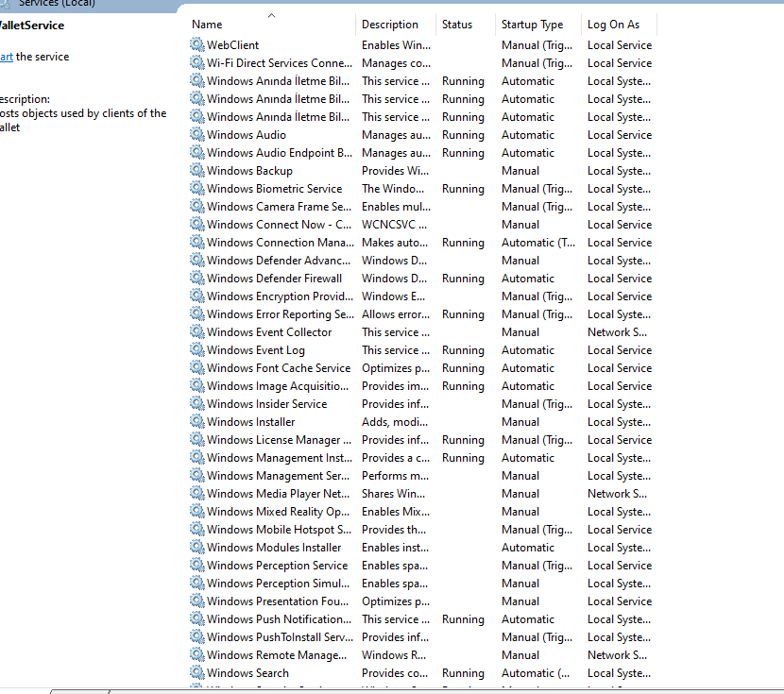The height and width of the screenshot is (694, 784).
Task: Click the Windows Connect Now gear icon
Action: (197, 225)
